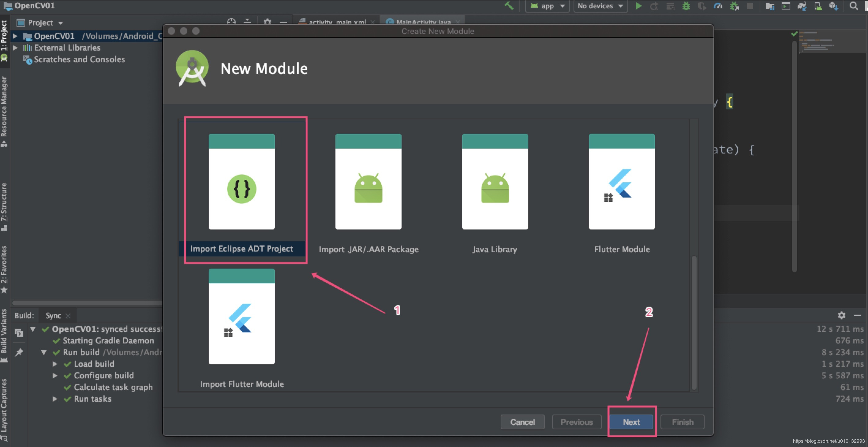The width and height of the screenshot is (868, 447).
Task: Close the Sync tab in Build panel
Action: coord(68,316)
